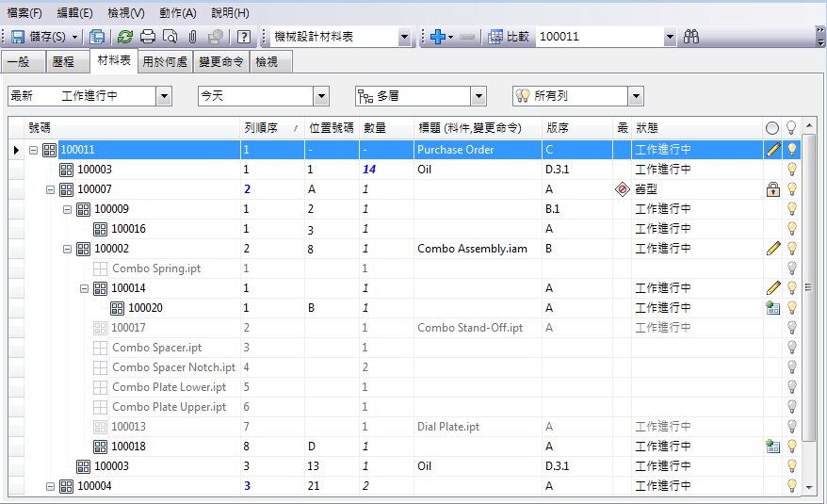Collapse the 100009 tree node

[67, 209]
